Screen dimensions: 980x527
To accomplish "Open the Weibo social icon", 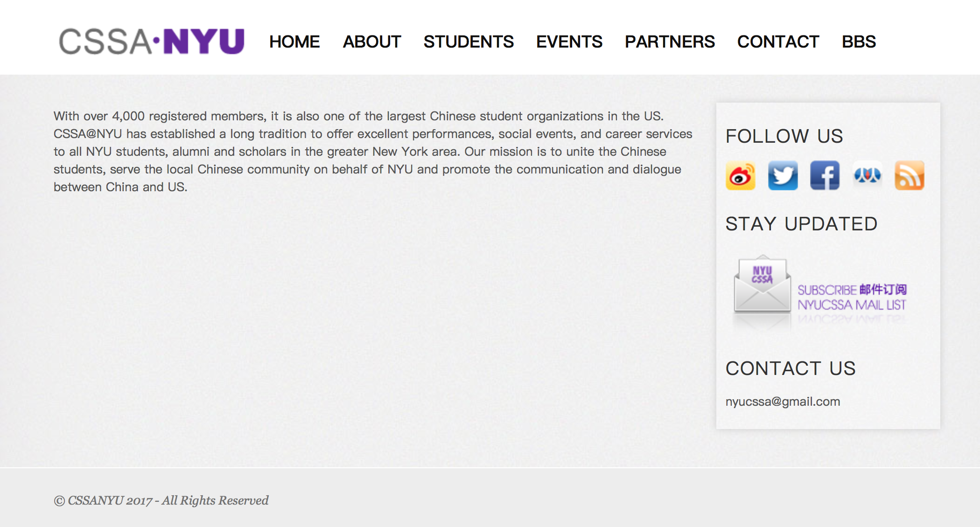I will pyautogui.click(x=741, y=175).
